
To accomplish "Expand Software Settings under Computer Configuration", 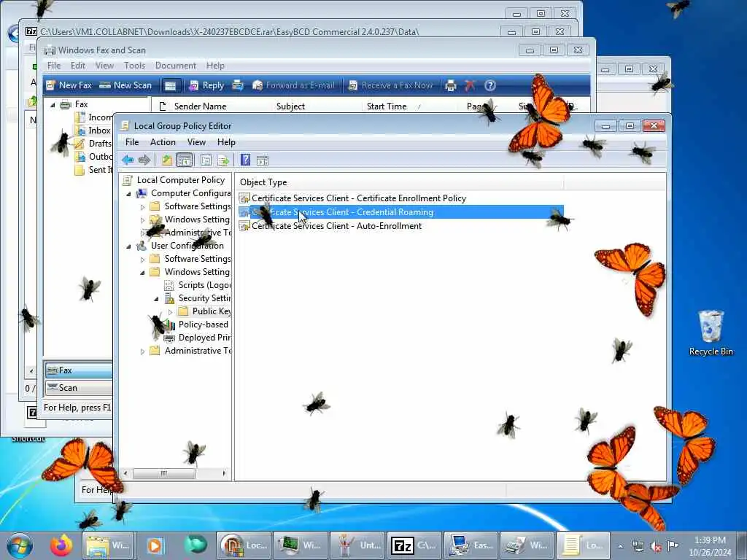I will (142, 206).
